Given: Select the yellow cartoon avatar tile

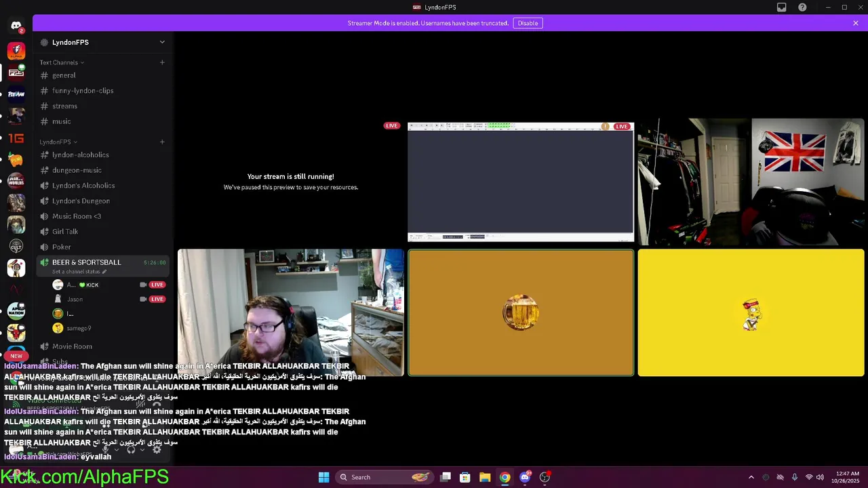Looking at the screenshot, I should click(x=751, y=312).
